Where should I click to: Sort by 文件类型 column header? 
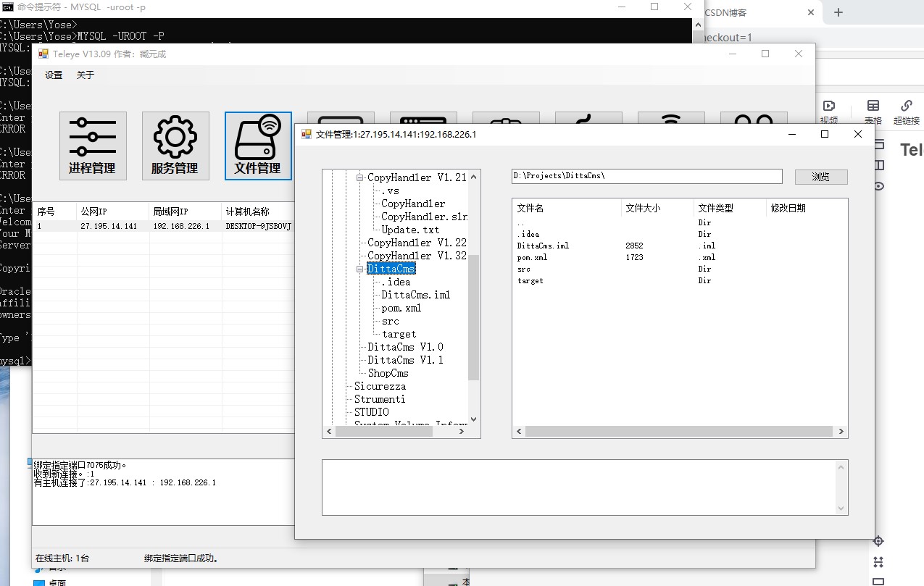coord(730,208)
